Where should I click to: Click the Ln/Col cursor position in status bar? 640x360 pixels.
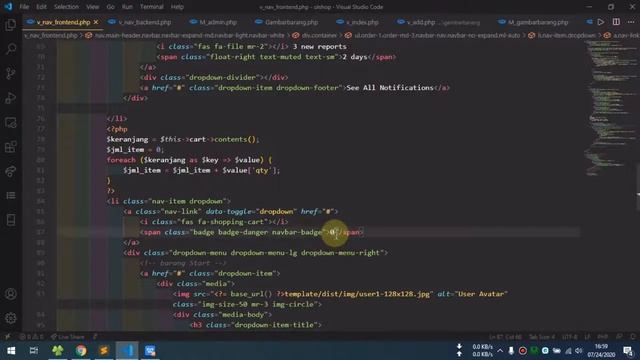click(505, 337)
